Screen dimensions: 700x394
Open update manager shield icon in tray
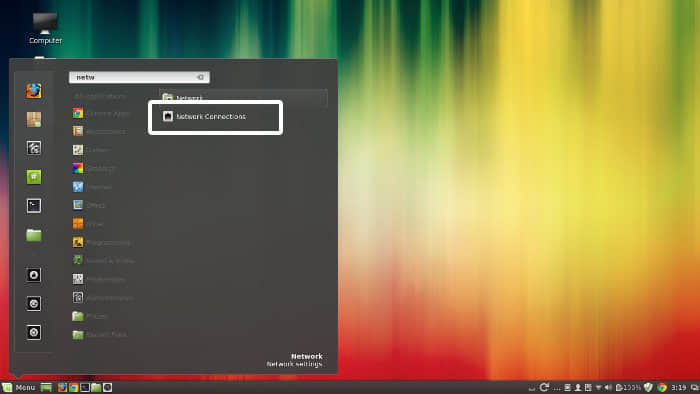(x=648, y=387)
